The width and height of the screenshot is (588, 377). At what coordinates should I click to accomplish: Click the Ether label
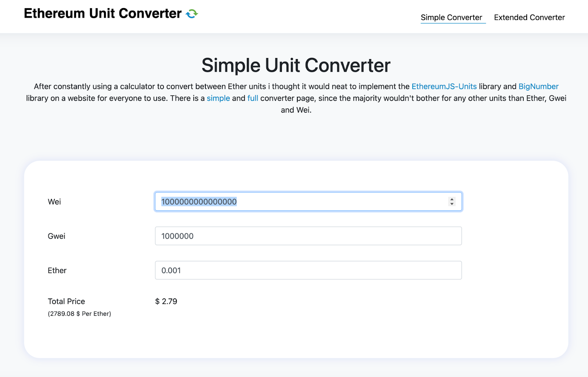point(57,270)
